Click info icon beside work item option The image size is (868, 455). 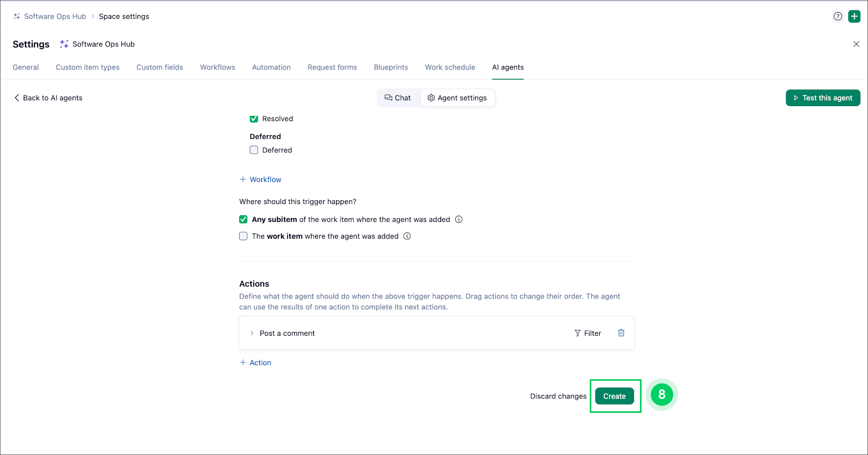[407, 236]
